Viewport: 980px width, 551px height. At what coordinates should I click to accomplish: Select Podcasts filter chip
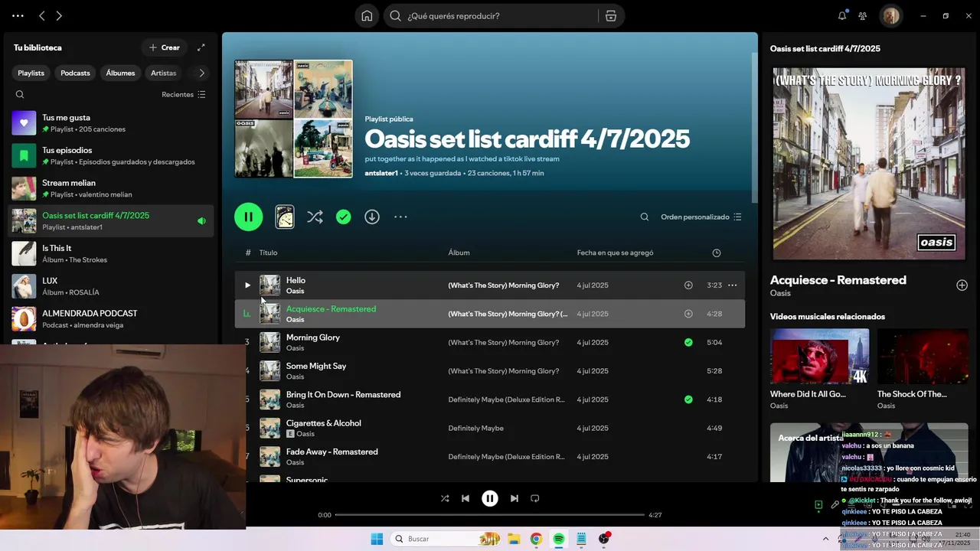tap(75, 73)
